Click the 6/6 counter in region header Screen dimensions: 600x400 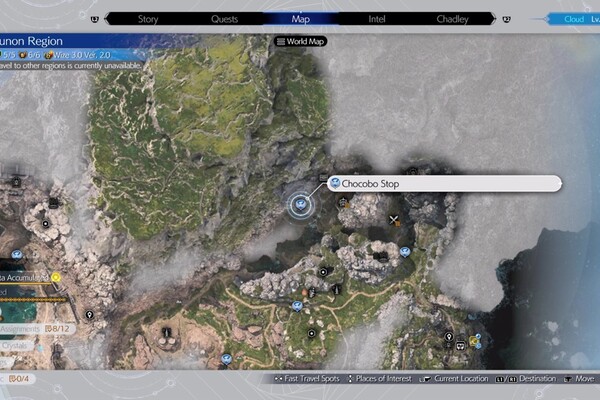(x=30, y=55)
